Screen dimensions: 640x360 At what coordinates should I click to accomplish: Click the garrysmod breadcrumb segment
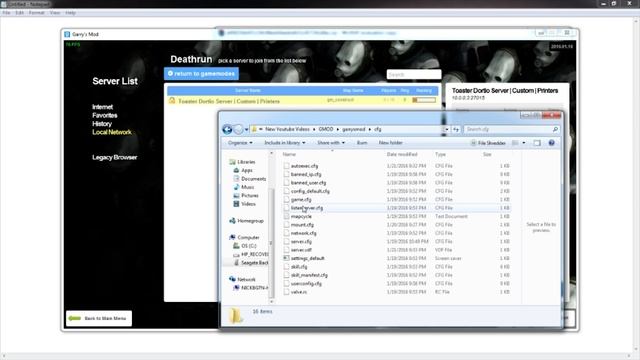[353, 129]
